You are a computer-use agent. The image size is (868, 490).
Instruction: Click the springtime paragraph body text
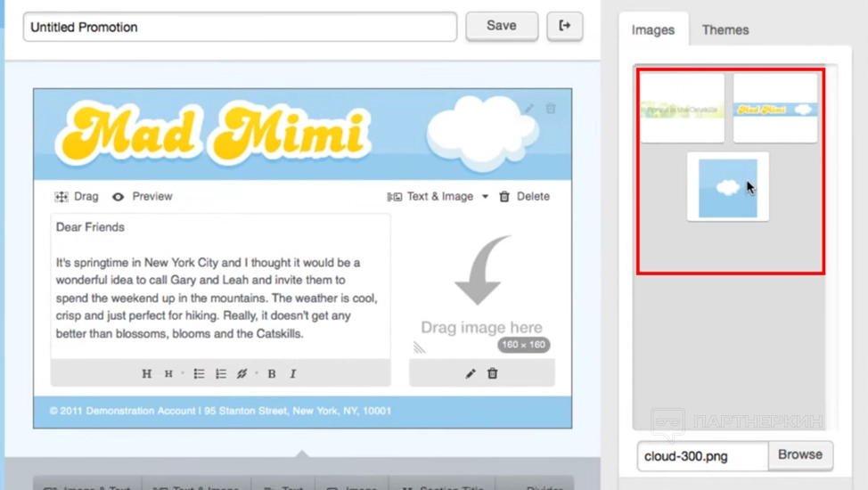point(217,298)
